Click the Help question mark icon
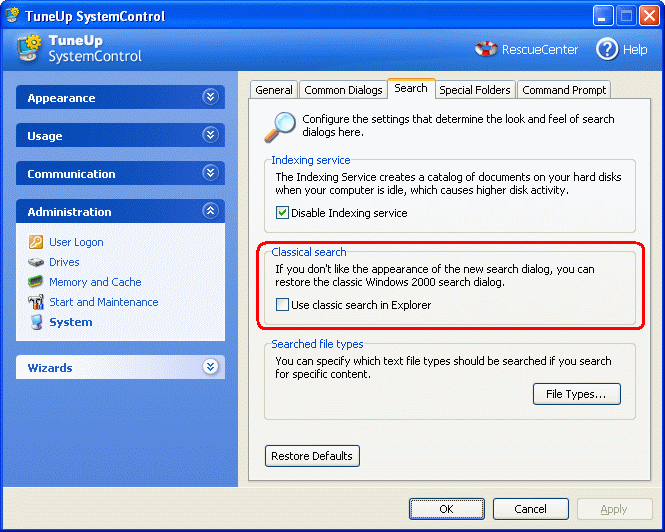This screenshot has width=665, height=532. click(x=607, y=49)
